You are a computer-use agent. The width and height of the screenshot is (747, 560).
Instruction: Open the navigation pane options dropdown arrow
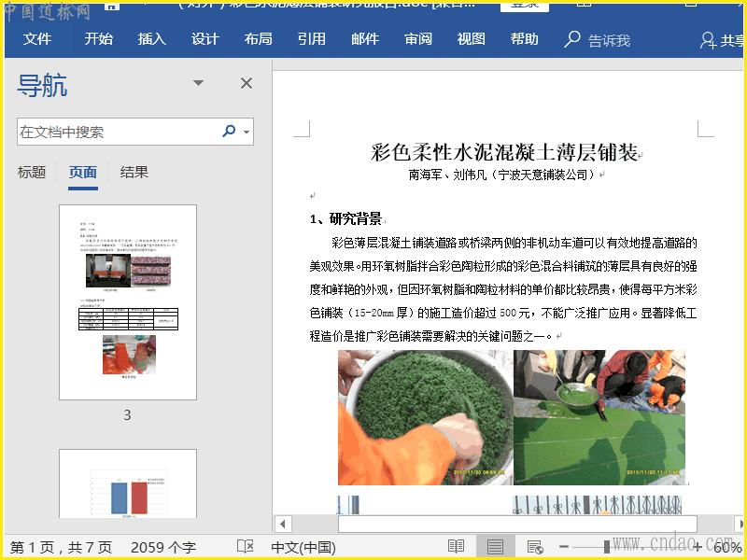point(198,83)
